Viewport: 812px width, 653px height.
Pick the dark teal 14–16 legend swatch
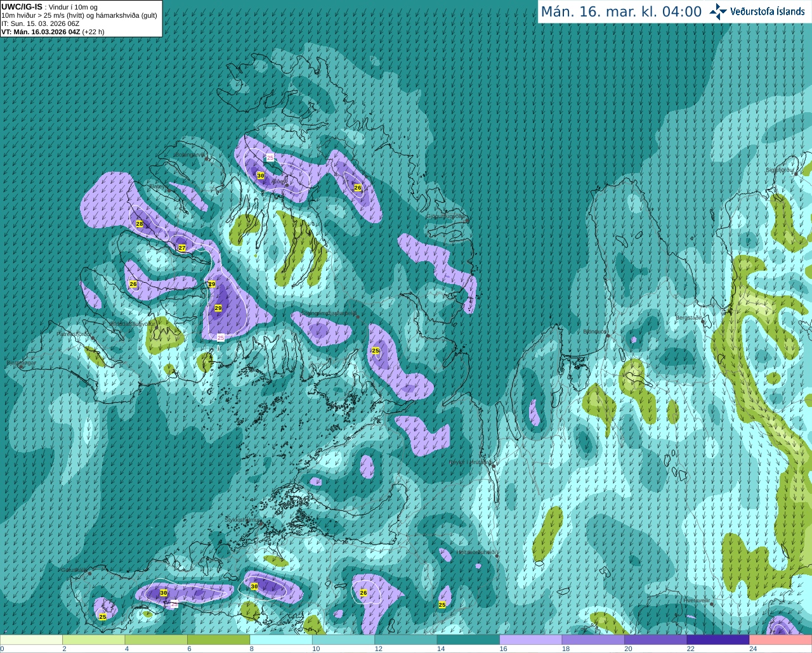pos(468,640)
